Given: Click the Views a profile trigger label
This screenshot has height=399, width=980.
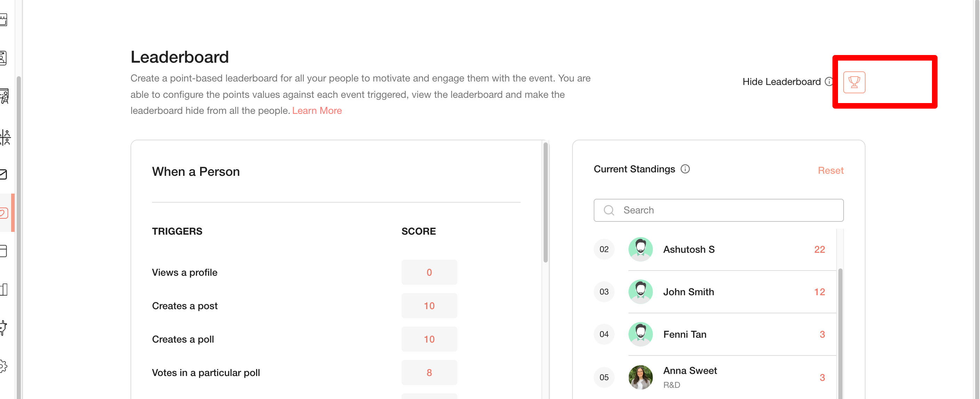Looking at the screenshot, I should 184,272.
